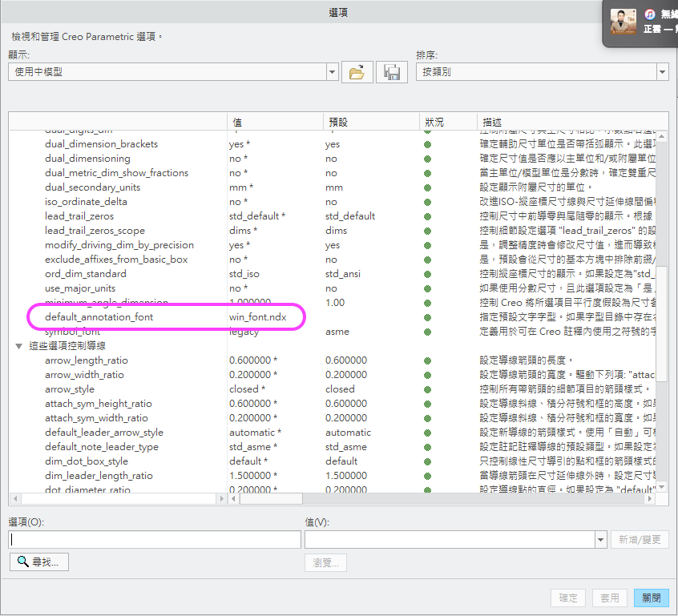Click the green status dot for arrow_style
This screenshot has height=616, width=678.
tap(428, 389)
